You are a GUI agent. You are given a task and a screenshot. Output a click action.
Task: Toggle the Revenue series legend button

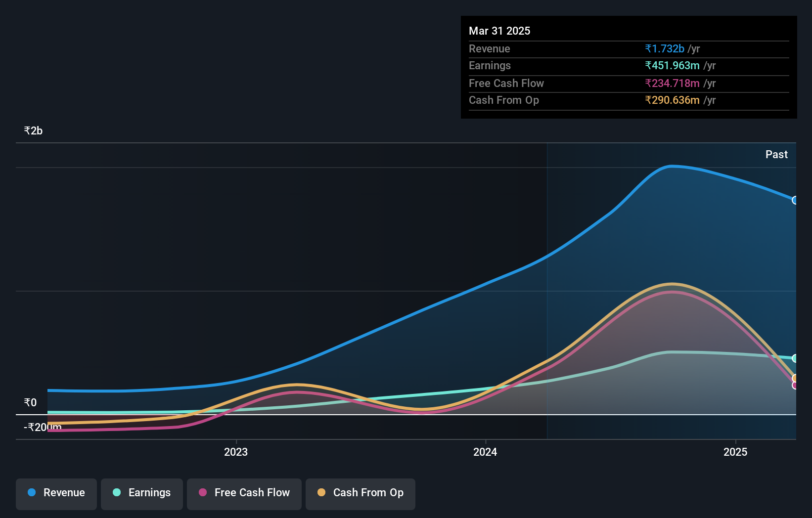(x=56, y=494)
